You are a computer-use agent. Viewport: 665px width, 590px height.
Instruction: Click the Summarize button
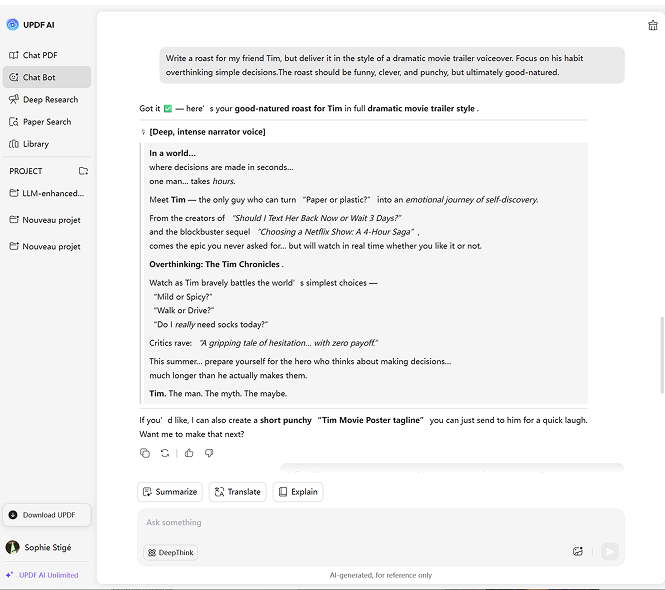[x=170, y=492]
